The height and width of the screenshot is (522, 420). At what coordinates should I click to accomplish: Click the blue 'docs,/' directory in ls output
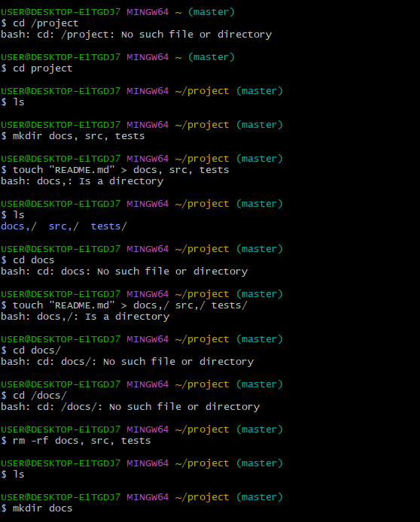coord(19,226)
